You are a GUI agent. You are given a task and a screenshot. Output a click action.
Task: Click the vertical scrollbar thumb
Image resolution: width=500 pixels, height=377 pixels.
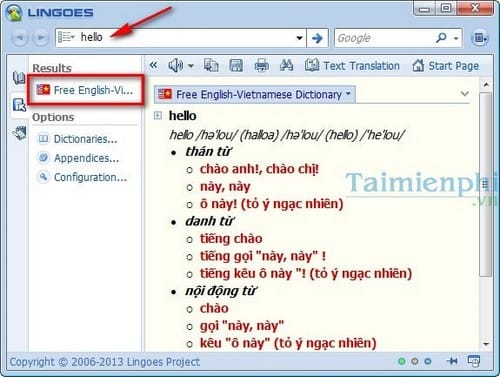[486, 184]
